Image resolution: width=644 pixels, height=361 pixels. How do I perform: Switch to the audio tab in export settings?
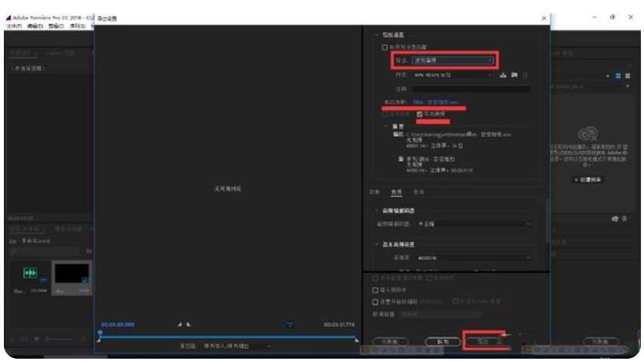[x=396, y=191]
